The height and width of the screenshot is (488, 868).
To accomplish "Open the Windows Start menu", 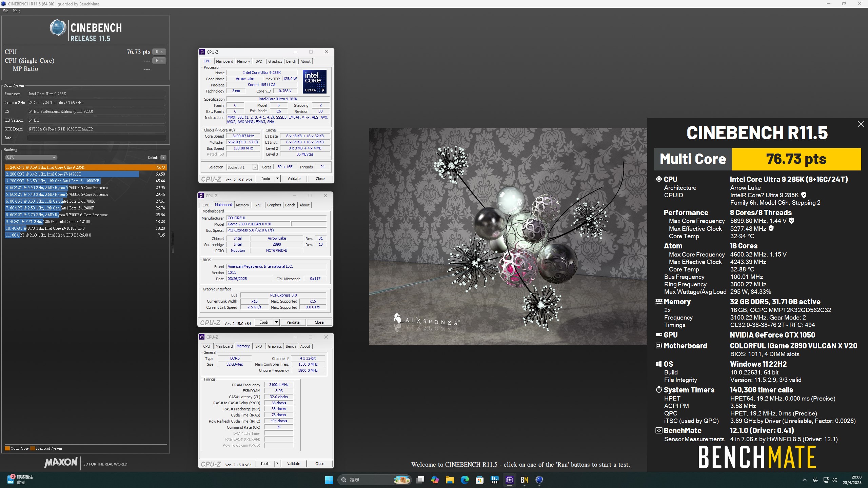I will click(x=329, y=480).
